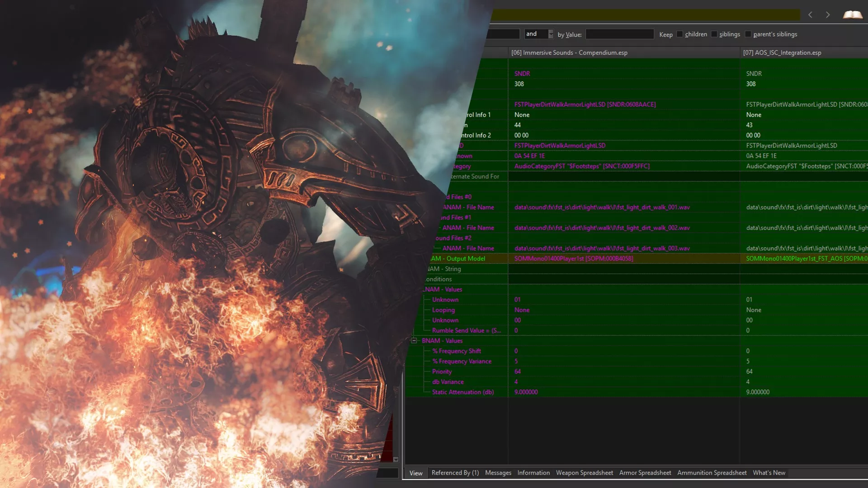
Task: Focus the by Value input field
Action: click(619, 34)
